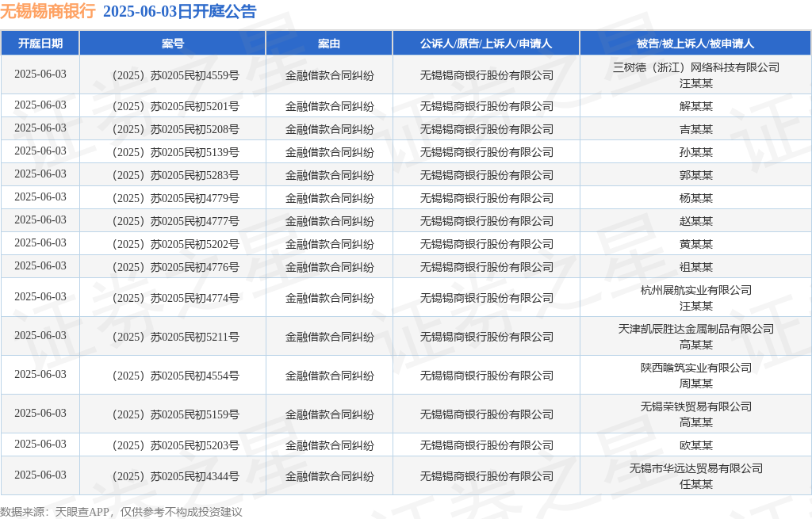The height and width of the screenshot is (519, 812).
Task: Click case number 苏0205民初5211号
Action: pos(195,337)
